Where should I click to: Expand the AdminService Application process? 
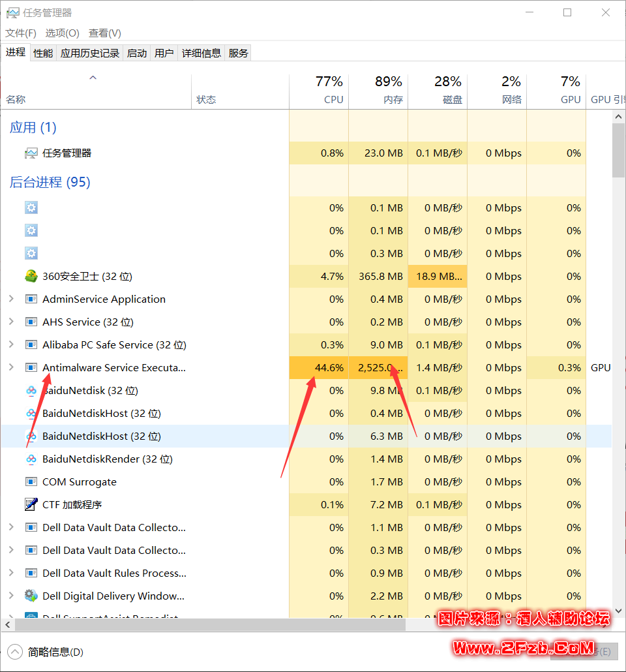tap(11, 299)
